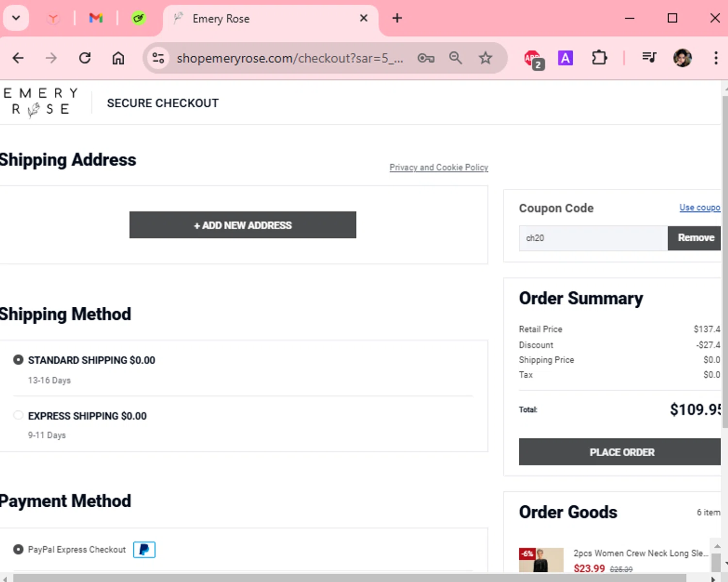This screenshot has height=582, width=728.
Task: Click the Shipping Price label
Action: (x=546, y=360)
